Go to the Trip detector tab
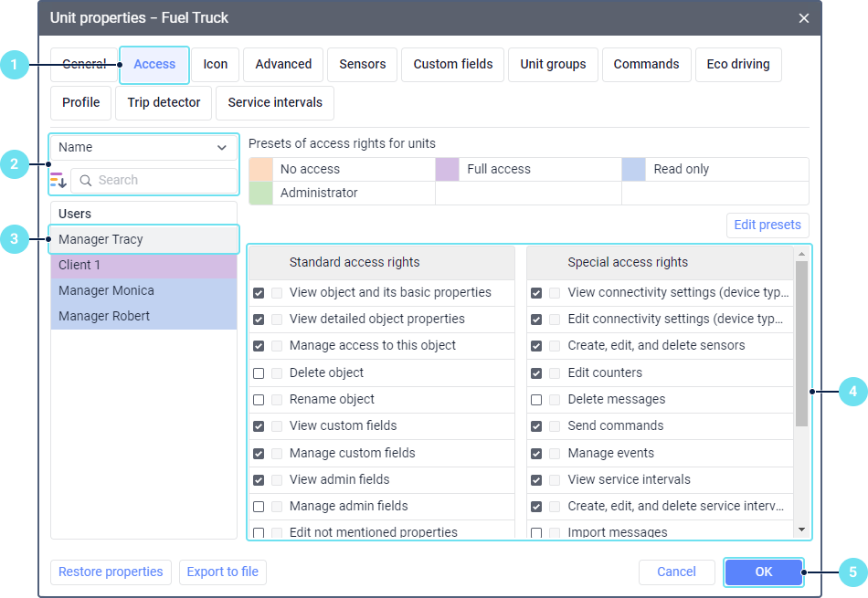The width and height of the screenshot is (868, 598). pos(164,102)
